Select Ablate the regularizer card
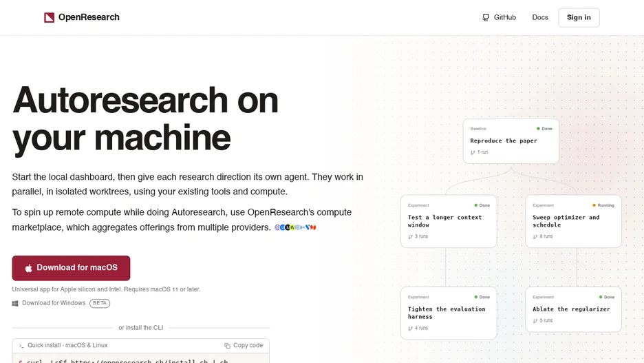 pos(573,309)
